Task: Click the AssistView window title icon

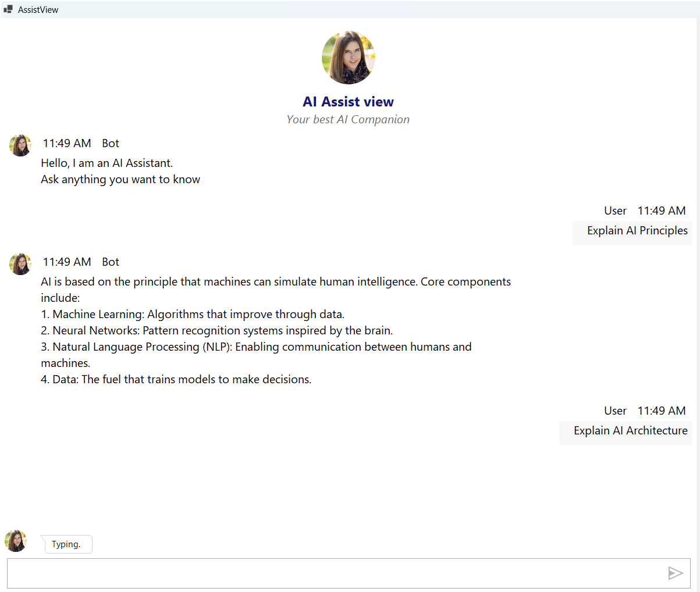Action: point(8,9)
